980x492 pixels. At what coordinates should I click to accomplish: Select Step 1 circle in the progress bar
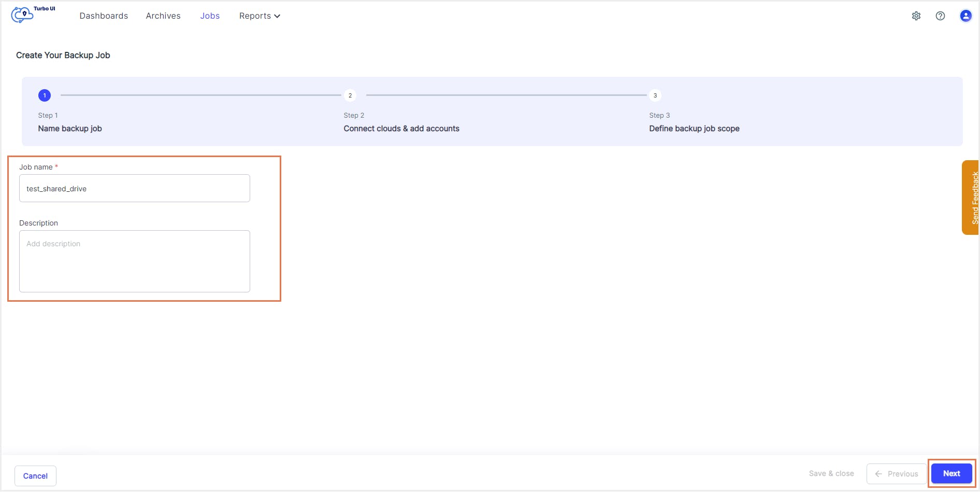(x=44, y=95)
